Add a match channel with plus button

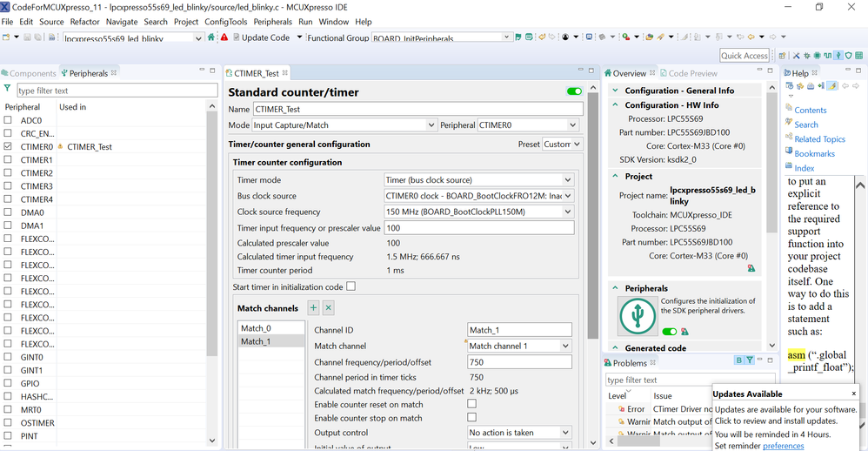313,308
